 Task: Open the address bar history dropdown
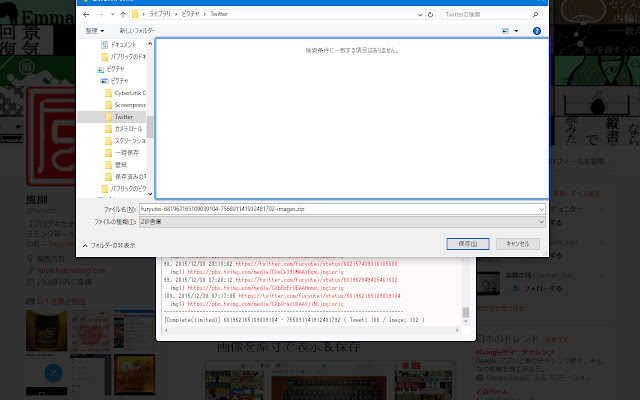[418, 15]
